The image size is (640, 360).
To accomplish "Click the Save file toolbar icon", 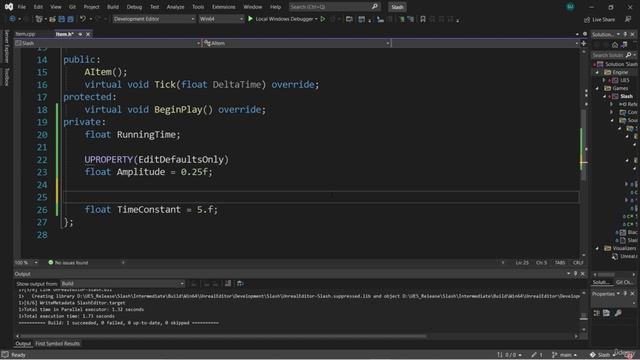I will 62,19.
